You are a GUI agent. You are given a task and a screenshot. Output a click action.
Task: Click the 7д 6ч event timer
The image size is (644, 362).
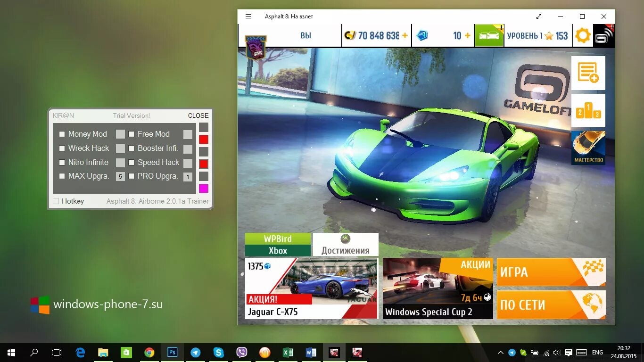[x=475, y=298]
